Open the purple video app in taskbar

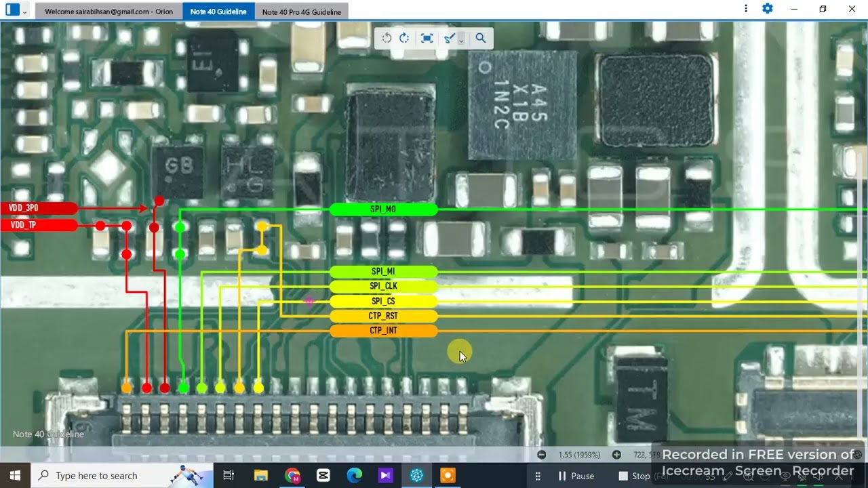(385, 476)
